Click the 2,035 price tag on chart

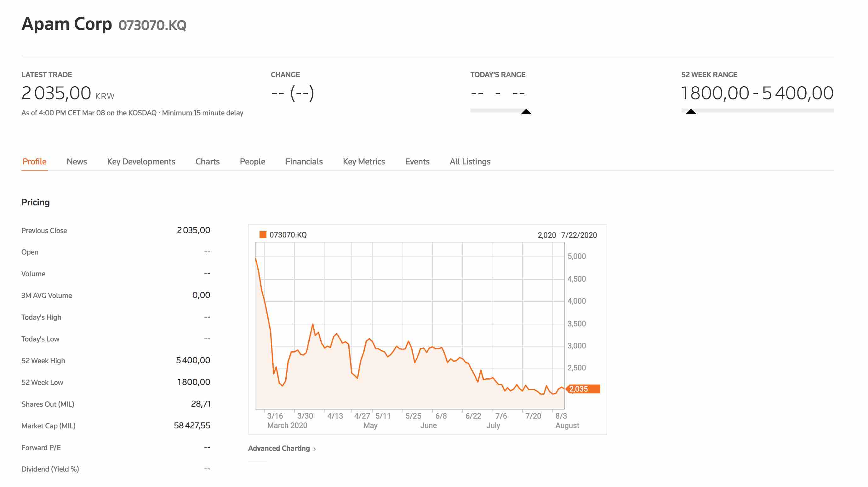click(583, 389)
